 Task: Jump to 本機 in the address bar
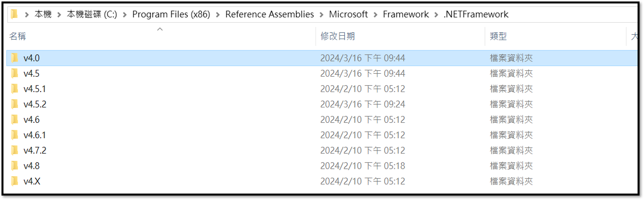(x=43, y=14)
